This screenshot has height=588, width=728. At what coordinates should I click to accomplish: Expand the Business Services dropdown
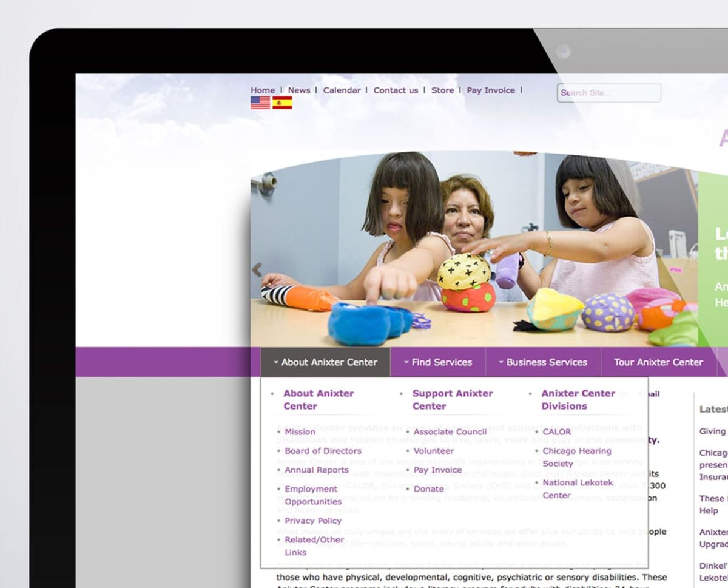[x=543, y=362]
